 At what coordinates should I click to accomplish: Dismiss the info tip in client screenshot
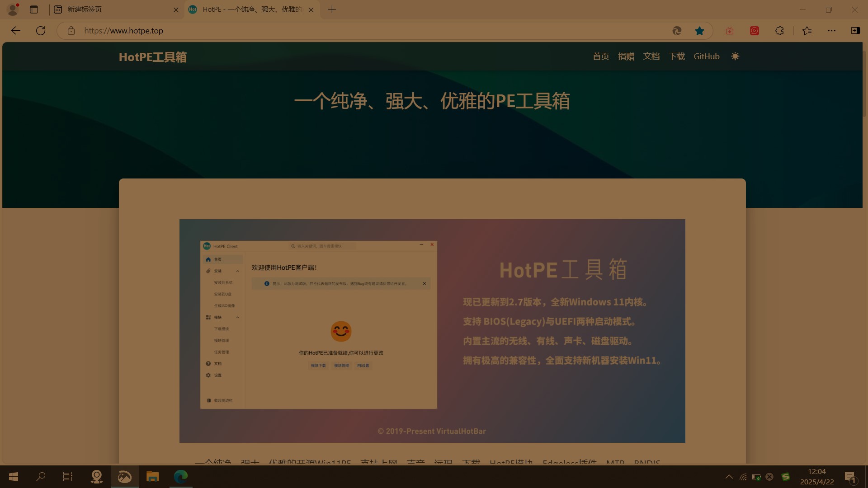(425, 284)
